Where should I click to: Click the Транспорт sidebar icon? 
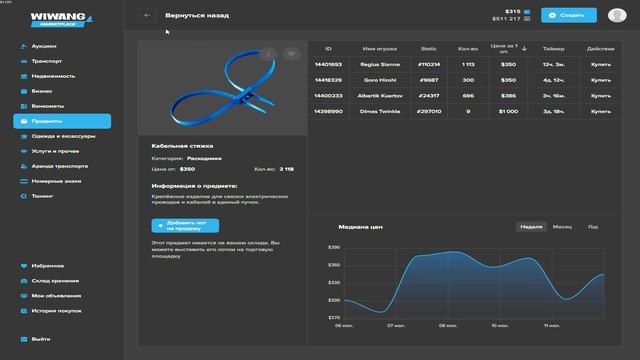click(x=24, y=61)
